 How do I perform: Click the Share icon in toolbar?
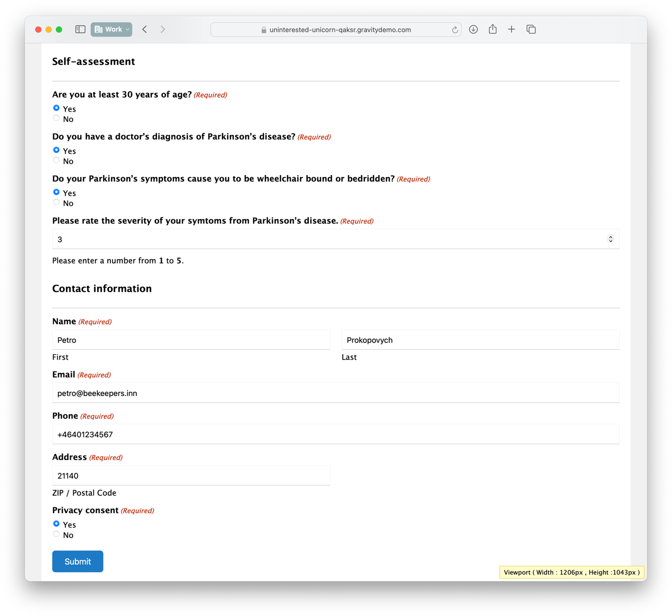(x=492, y=29)
